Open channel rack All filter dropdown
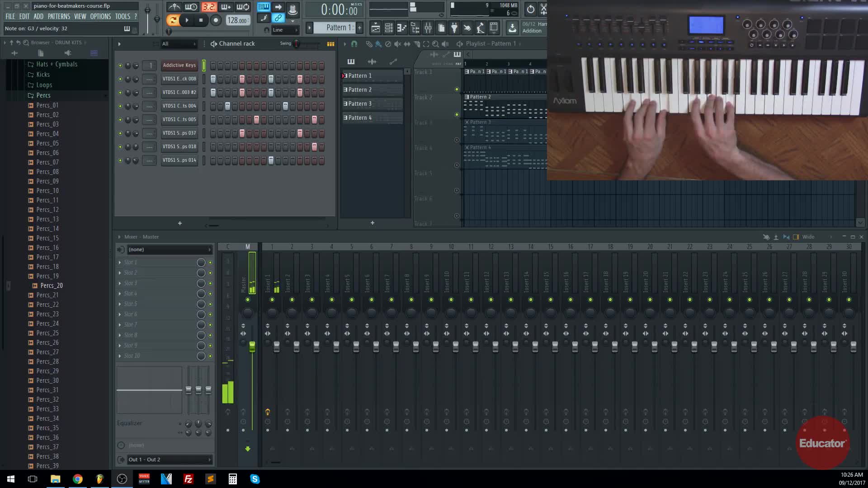The height and width of the screenshot is (488, 868). pos(179,44)
